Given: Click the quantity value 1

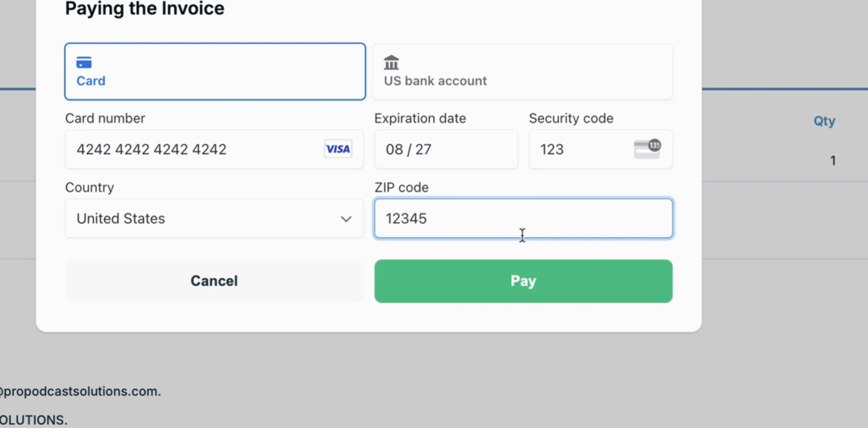Looking at the screenshot, I should pyautogui.click(x=833, y=160).
